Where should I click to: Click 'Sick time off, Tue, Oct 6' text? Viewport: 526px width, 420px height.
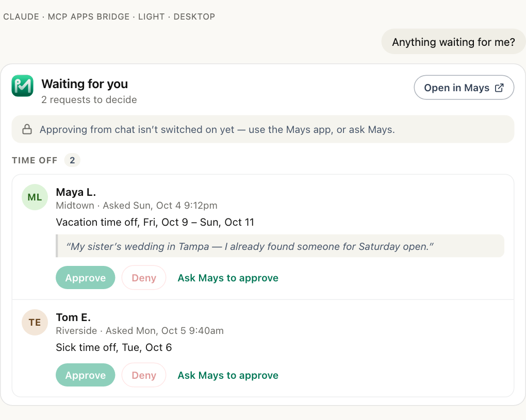point(114,347)
